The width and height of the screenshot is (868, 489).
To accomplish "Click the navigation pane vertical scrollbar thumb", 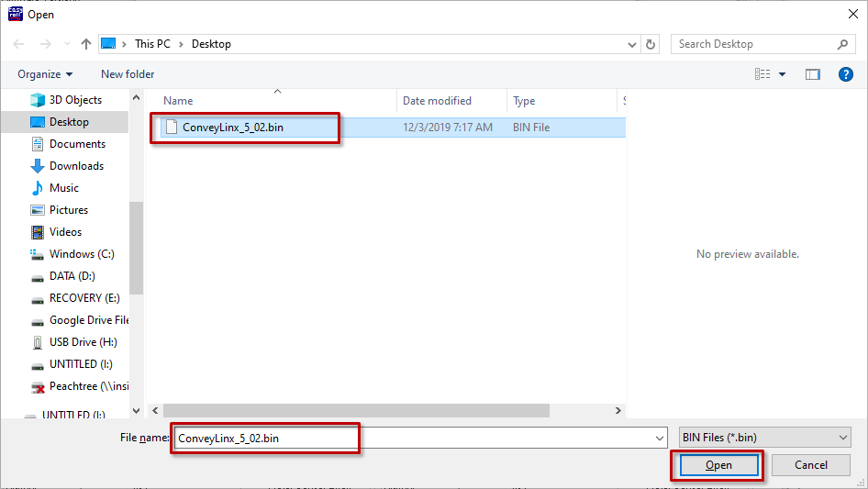I will 136,248.
